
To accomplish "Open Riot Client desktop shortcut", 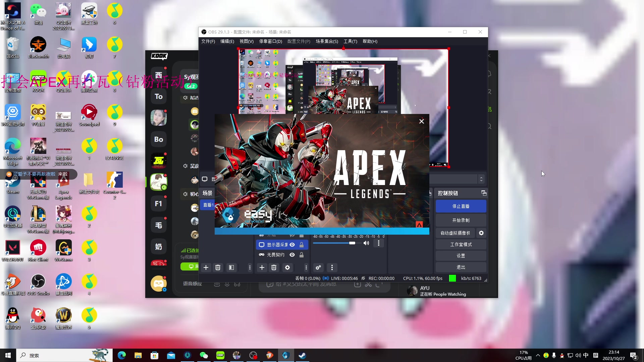I will (x=38, y=250).
